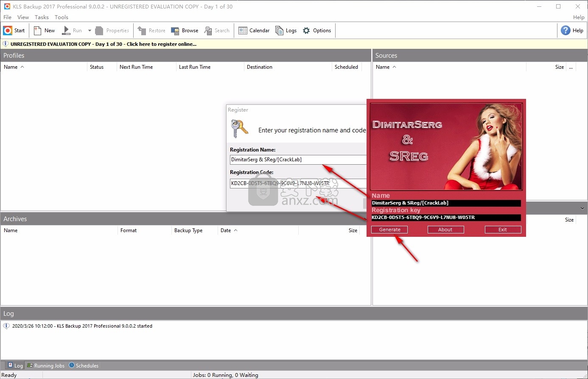Open the Calendar view
Viewport: 588px width, 379px height.
(x=254, y=31)
